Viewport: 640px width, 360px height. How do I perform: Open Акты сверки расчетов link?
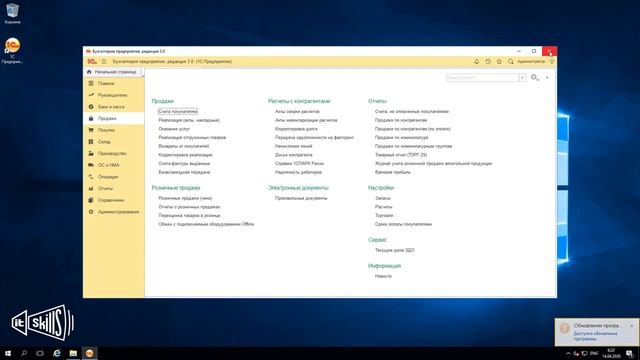coord(297,111)
